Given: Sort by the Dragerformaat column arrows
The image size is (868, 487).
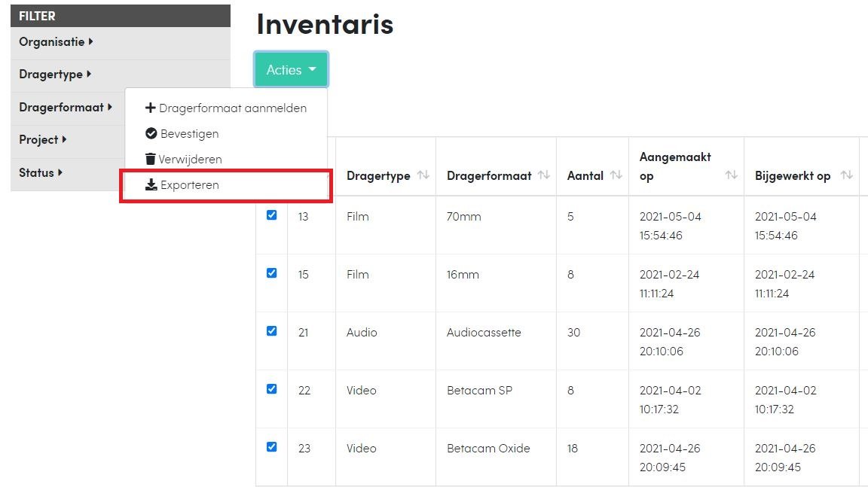Looking at the screenshot, I should pyautogui.click(x=543, y=175).
